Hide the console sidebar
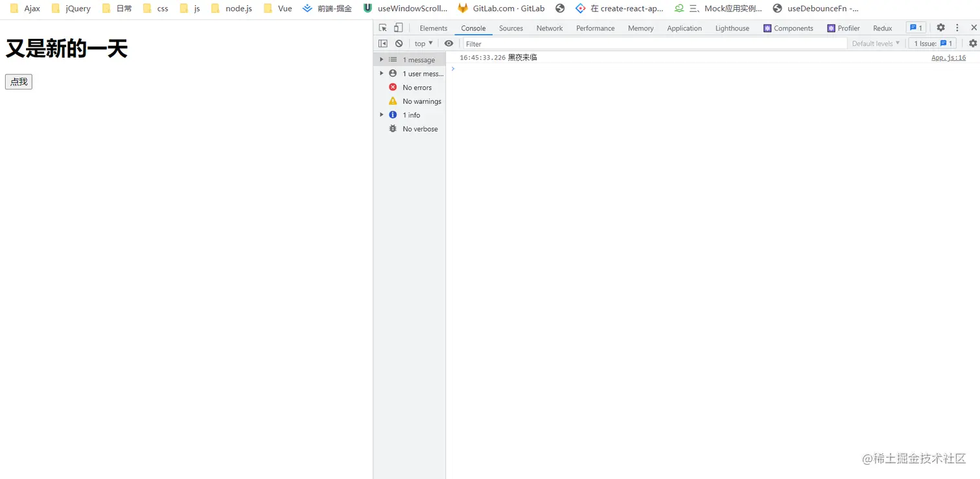The height and width of the screenshot is (479, 980). (x=383, y=43)
